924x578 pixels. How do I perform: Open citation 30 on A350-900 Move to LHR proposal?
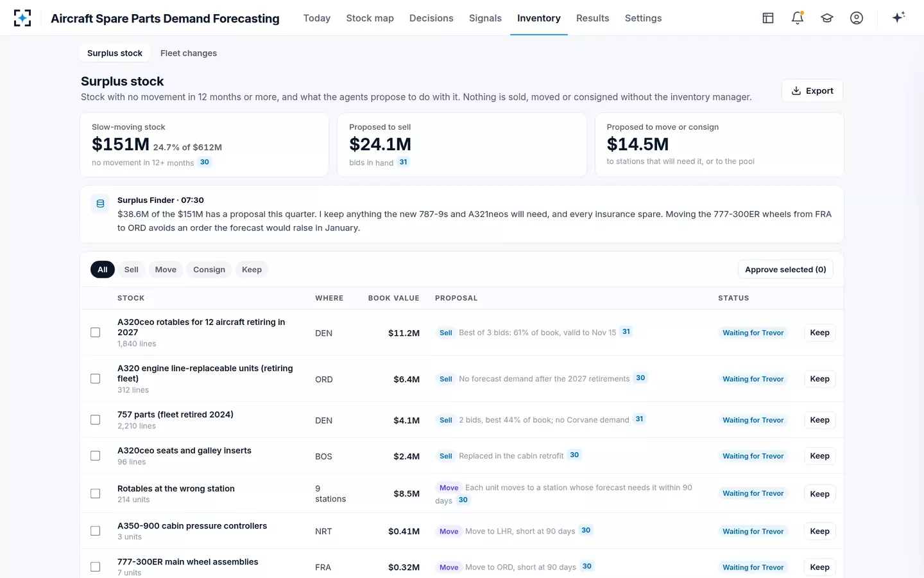pyautogui.click(x=586, y=530)
